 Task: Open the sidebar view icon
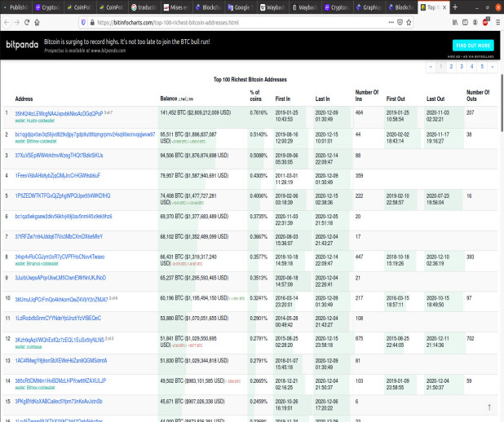pyautogui.click(x=465, y=23)
